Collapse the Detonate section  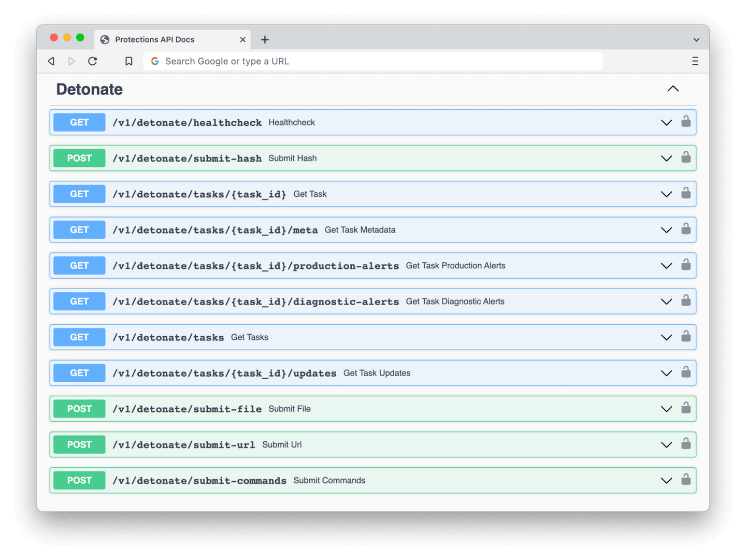point(672,89)
